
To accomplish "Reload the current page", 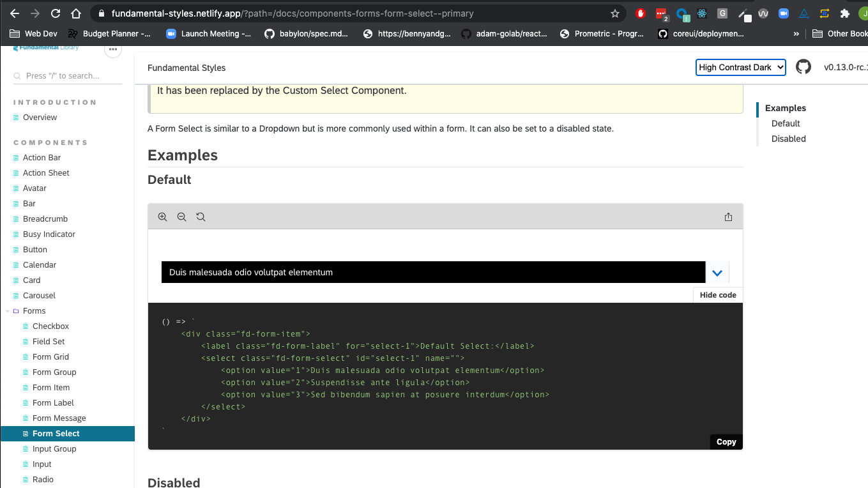I will 56,13.
